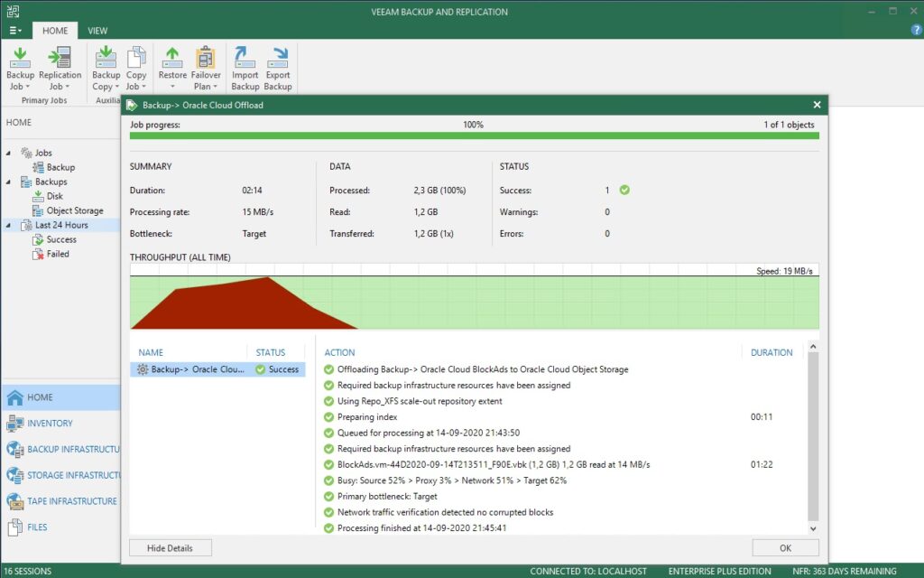Select 'Primary bottleneck: Target' log entry

click(381, 497)
